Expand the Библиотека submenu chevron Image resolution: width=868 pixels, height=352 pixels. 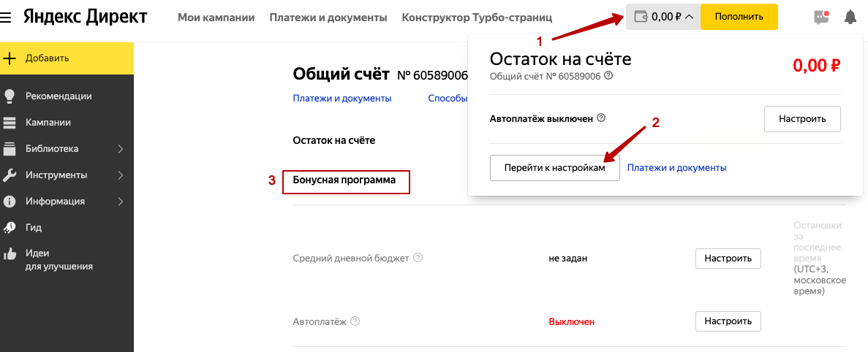tap(121, 149)
